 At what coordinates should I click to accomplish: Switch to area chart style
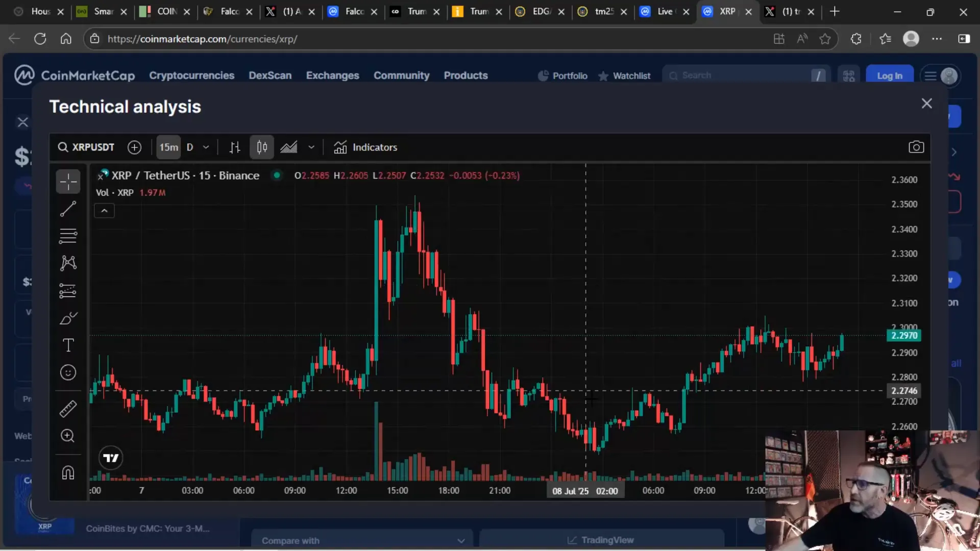pyautogui.click(x=289, y=147)
